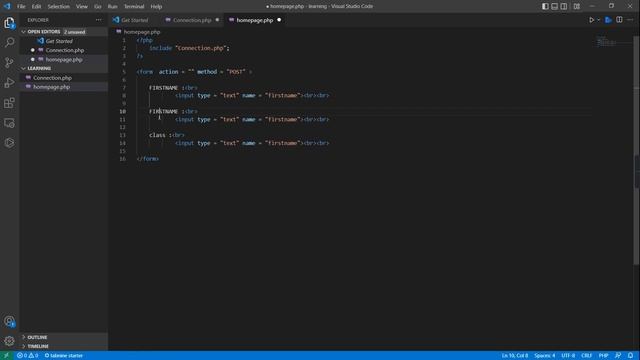Open the notifications bell icon
640x360 pixels.
(x=631, y=356)
